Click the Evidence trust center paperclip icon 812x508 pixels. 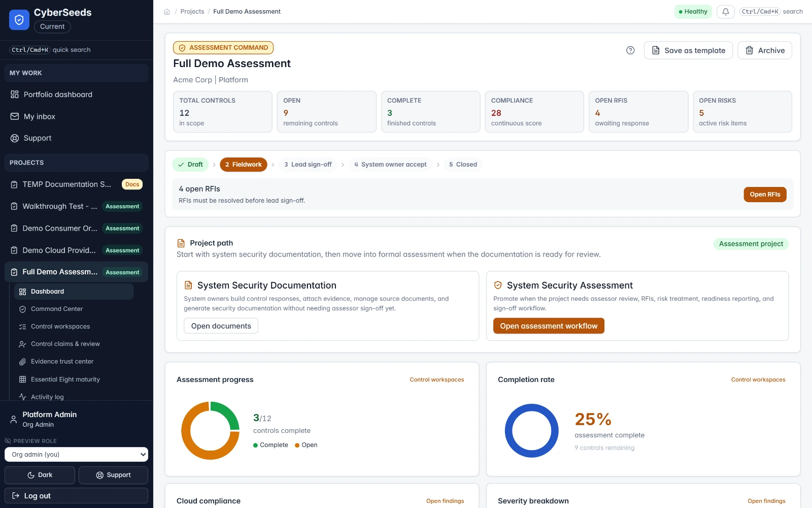point(22,362)
